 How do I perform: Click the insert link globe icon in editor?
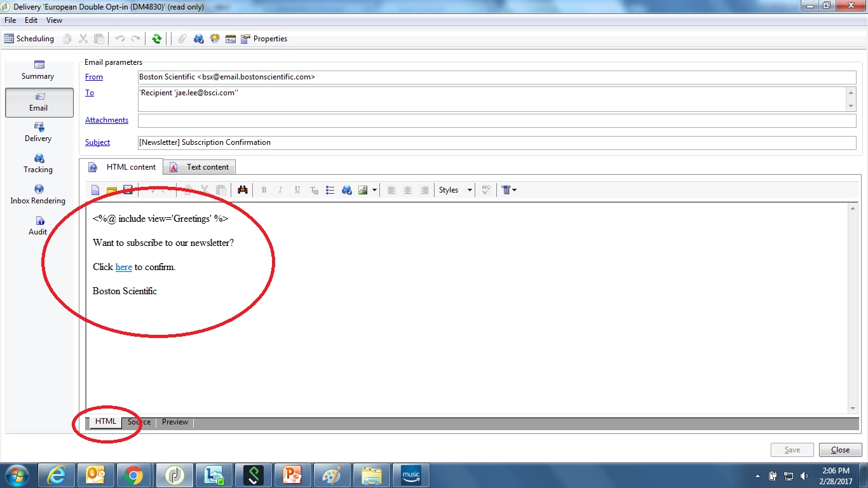(347, 190)
